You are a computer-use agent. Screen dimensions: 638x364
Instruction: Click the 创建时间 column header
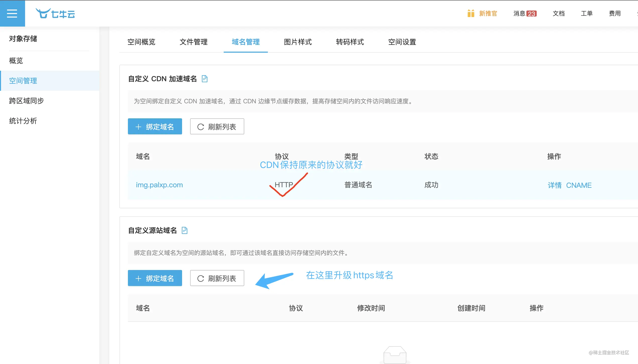tap(471, 308)
